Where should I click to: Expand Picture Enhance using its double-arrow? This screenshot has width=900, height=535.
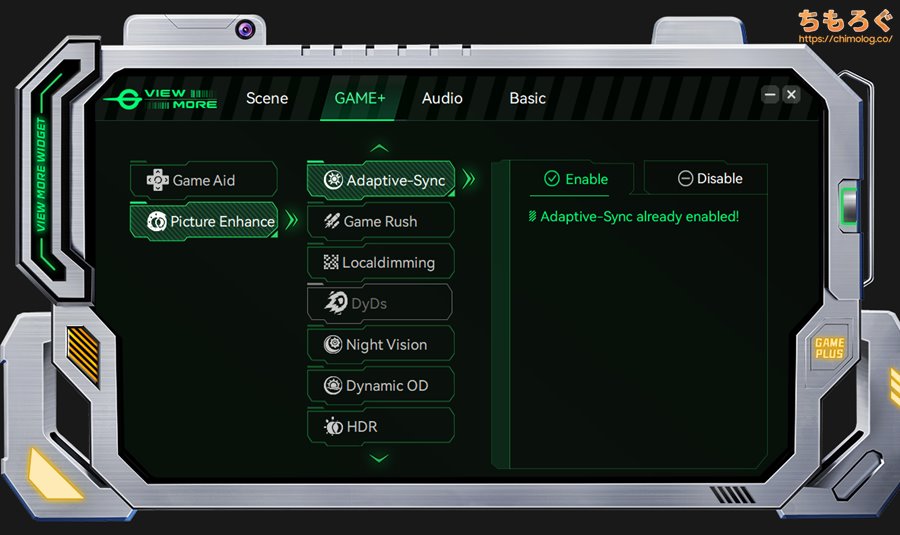(x=292, y=221)
